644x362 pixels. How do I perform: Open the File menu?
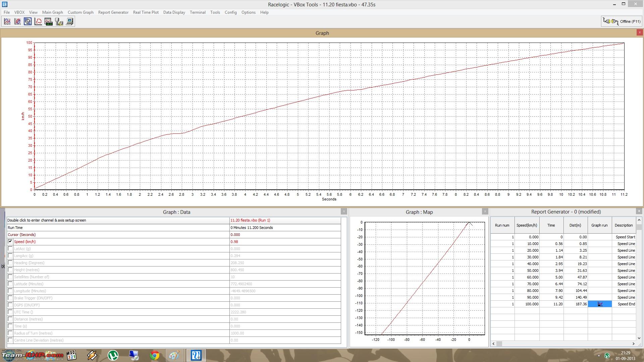pos(7,12)
